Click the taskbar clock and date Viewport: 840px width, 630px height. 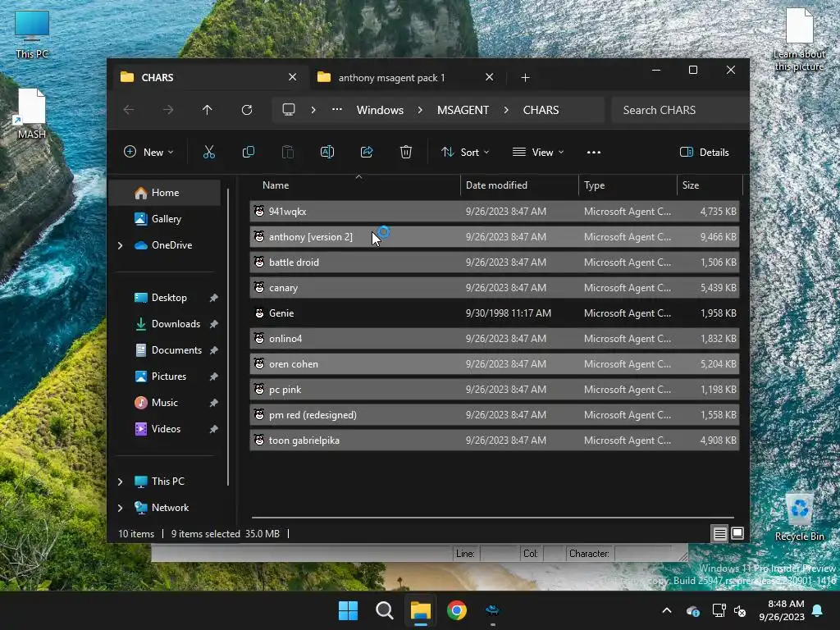click(x=782, y=610)
